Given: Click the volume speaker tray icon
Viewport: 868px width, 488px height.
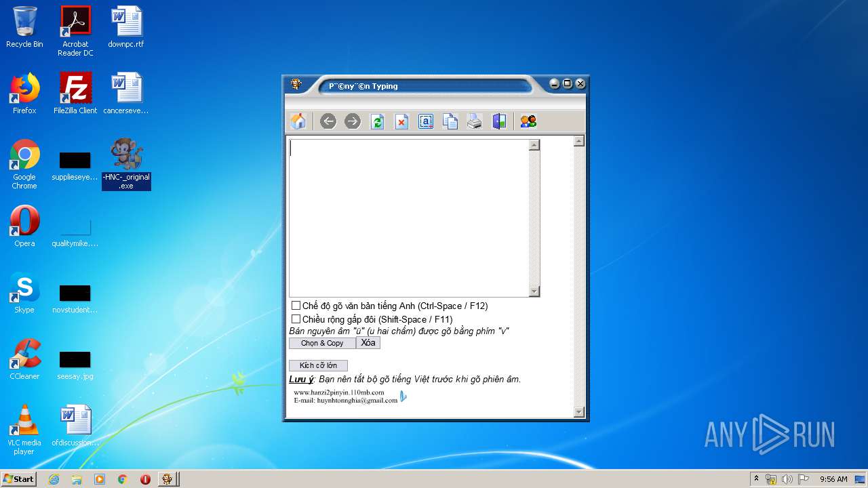Looking at the screenshot, I should pyautogui.click(x=787, y=479).
